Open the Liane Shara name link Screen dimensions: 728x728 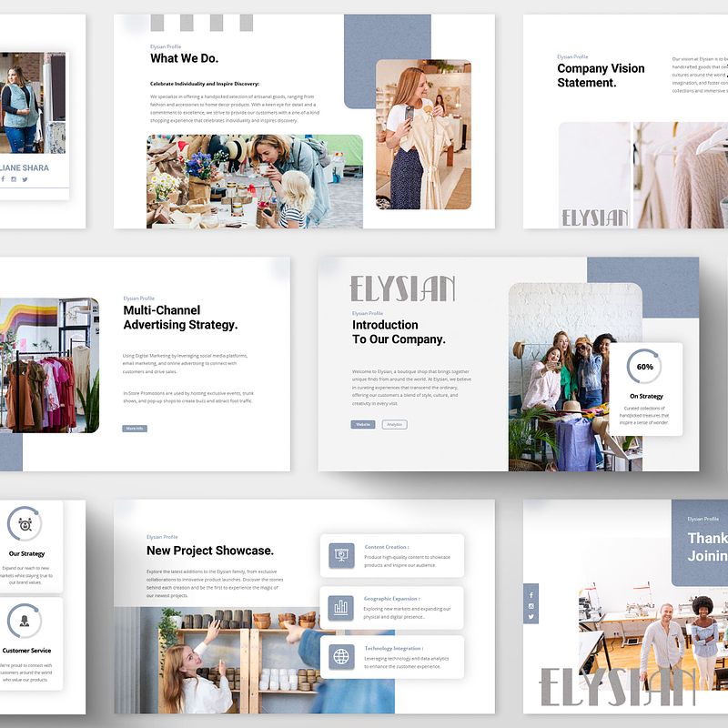pyautogui.click(x=23, y=167)
